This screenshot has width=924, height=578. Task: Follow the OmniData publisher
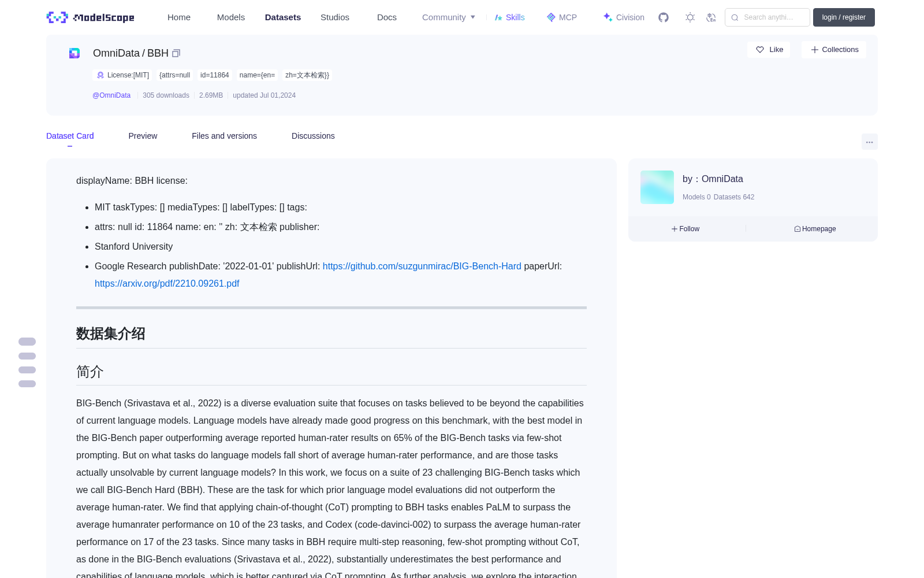point(685,229)
